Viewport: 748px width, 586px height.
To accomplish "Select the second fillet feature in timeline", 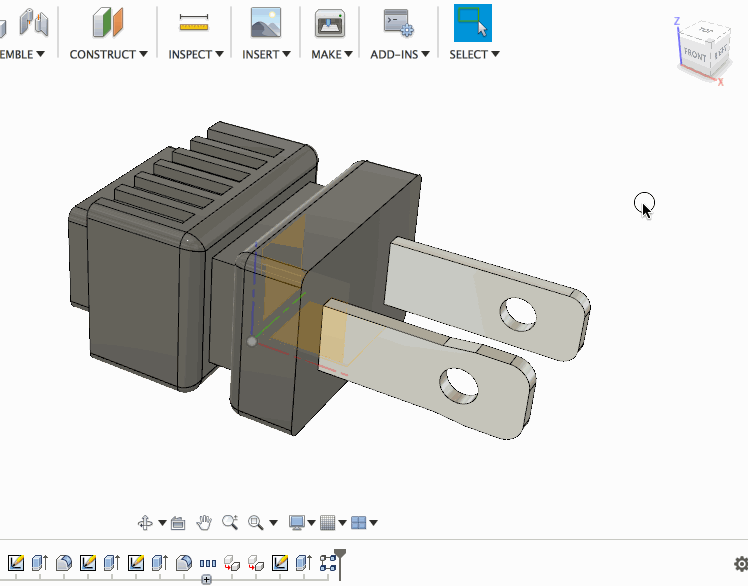I will coord(184,563).
